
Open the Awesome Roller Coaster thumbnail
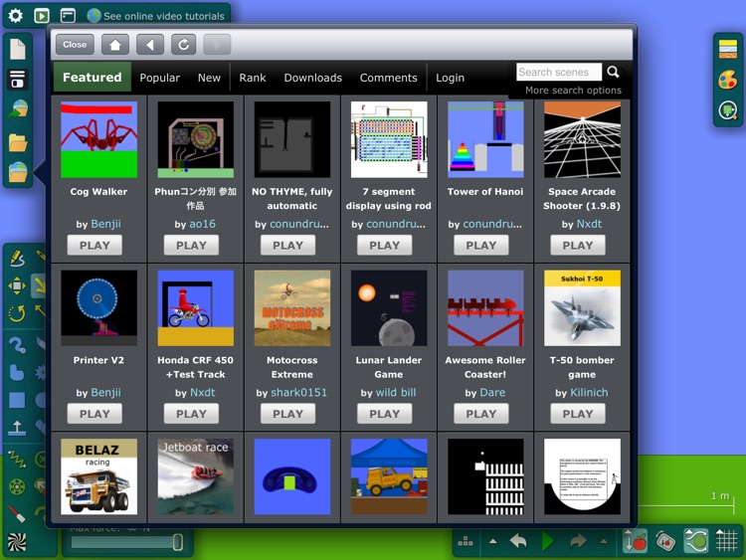pyautogui.click(x=485, y=308)
